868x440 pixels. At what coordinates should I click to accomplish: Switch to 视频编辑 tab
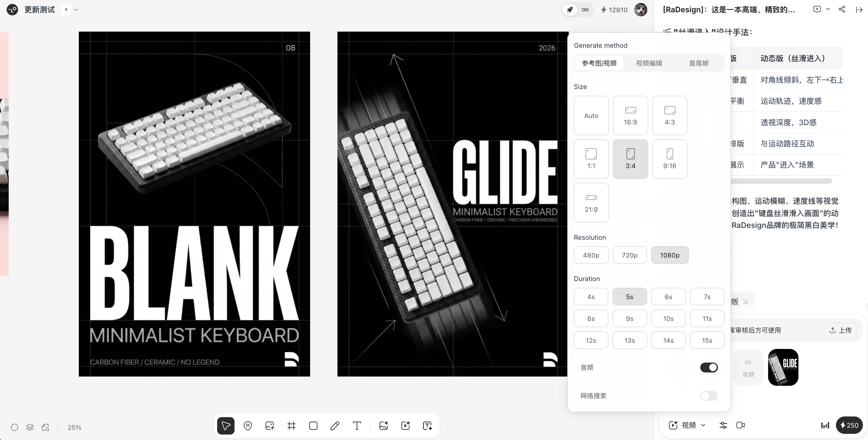coord(649,63)
